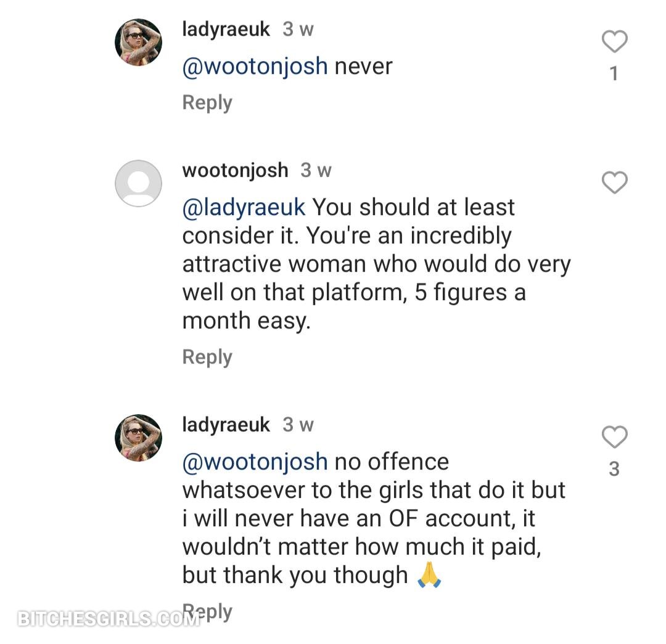The width and height of the screenshot is (666, 644).
Task: Open ladyraeuk username above "never" comment
Action: [x=226, y=30]
